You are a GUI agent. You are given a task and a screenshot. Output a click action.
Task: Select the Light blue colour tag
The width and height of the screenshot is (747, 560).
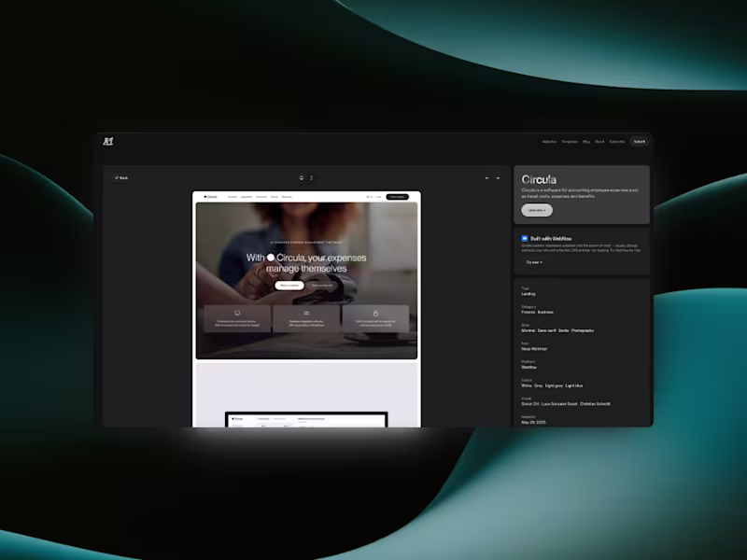[x=574, y=385]
